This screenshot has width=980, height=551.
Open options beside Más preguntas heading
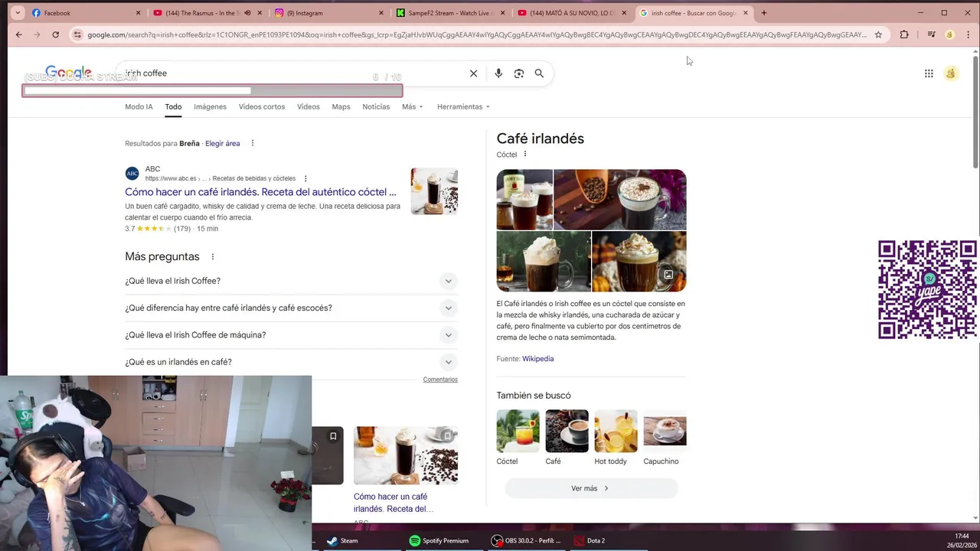click(x=213, y=257)
